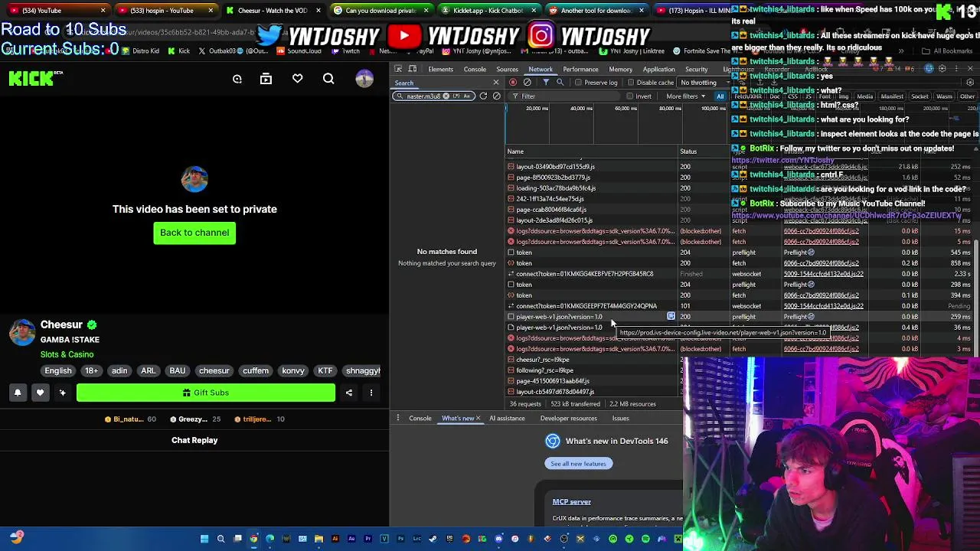
Task: Check the Invert filter checkbox
Action: coord(629,96)
